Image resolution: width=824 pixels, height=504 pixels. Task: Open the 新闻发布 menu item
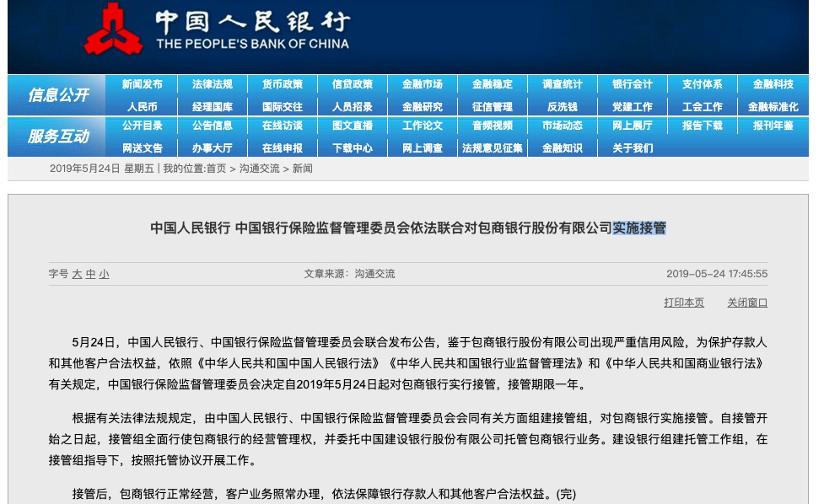pos(142,84)
